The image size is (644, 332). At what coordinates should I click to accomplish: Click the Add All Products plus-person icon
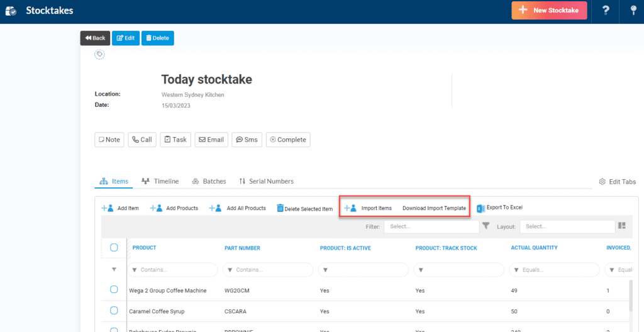[x=216, y=208]
